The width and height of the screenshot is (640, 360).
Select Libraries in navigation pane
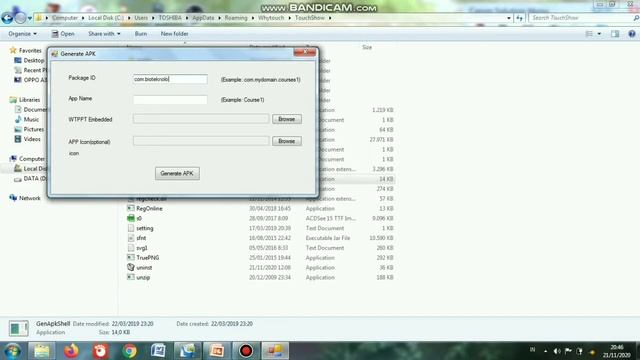[29, 100]
